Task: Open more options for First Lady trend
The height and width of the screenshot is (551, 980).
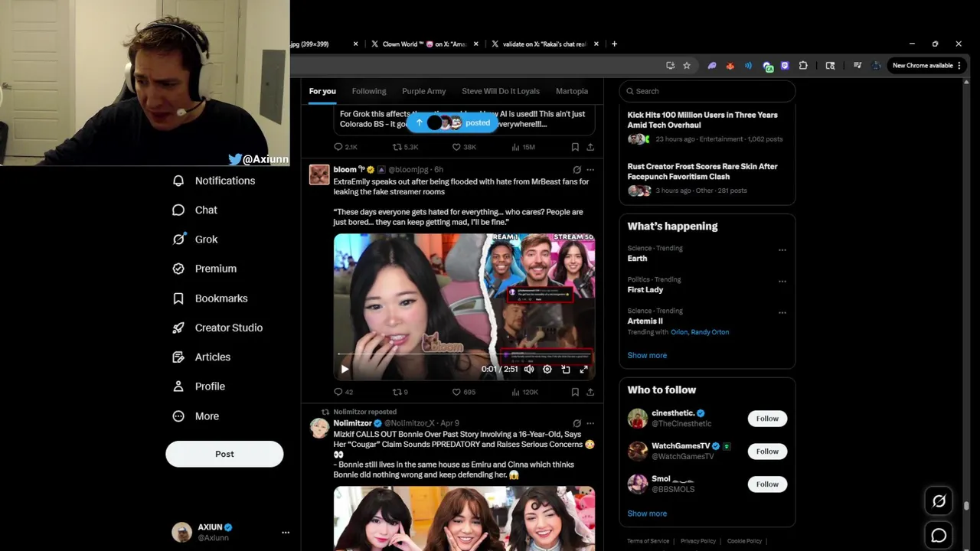Action: 782,281
